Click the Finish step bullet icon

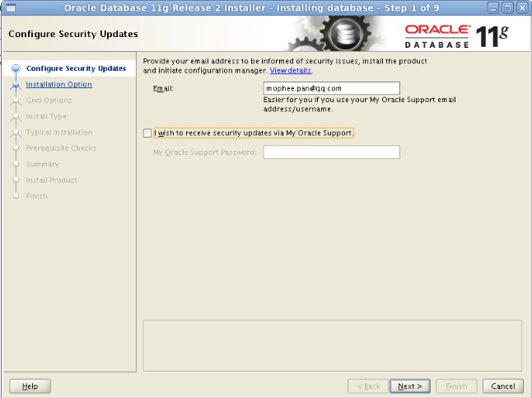[16, 196]
